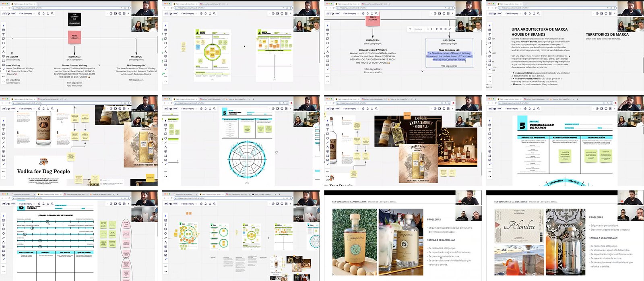This screenshot has width=644, height=281.
Task: Click the Qué no harán column header
Action: [84, 252]
